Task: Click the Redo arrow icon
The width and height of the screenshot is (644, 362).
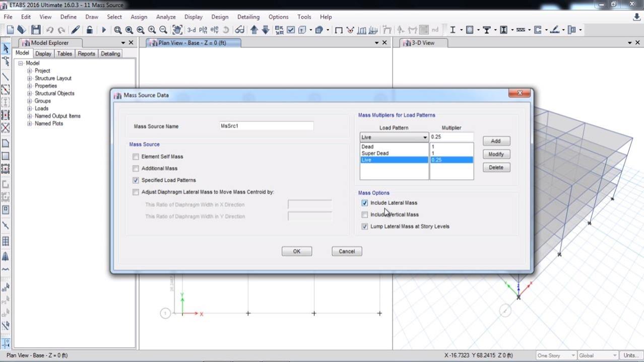Action: (x=61, y=30)
